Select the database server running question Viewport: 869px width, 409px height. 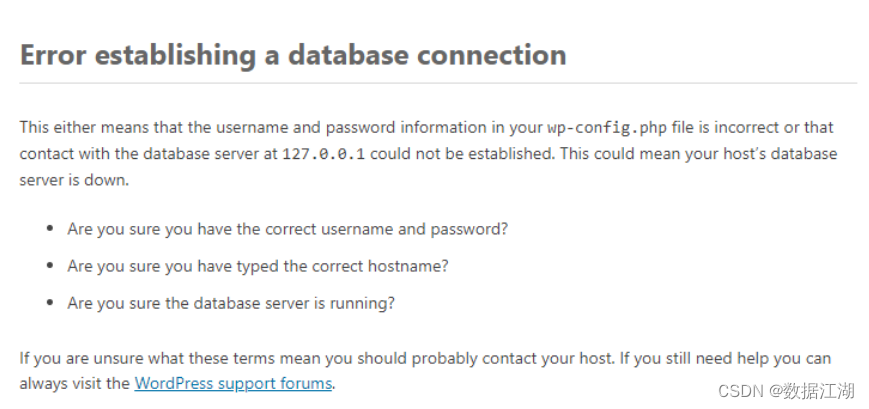[x=231, y=303]
